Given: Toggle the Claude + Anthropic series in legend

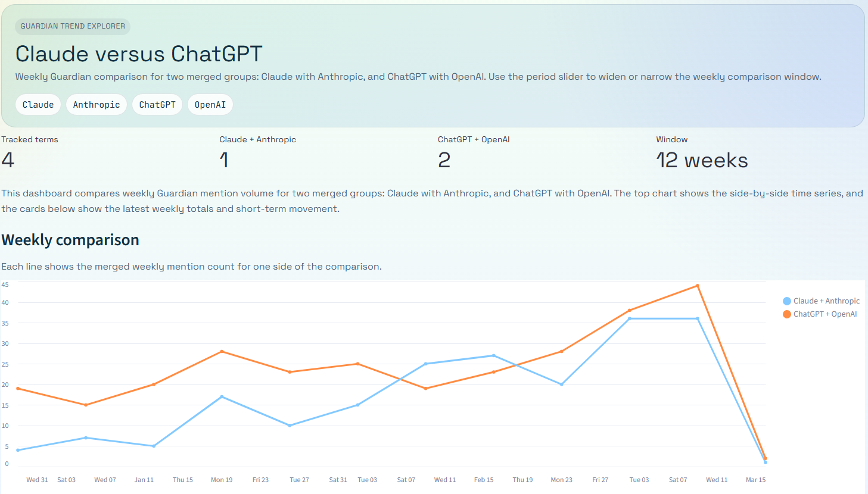Looking at the screenshot, I should click(826, 301).
